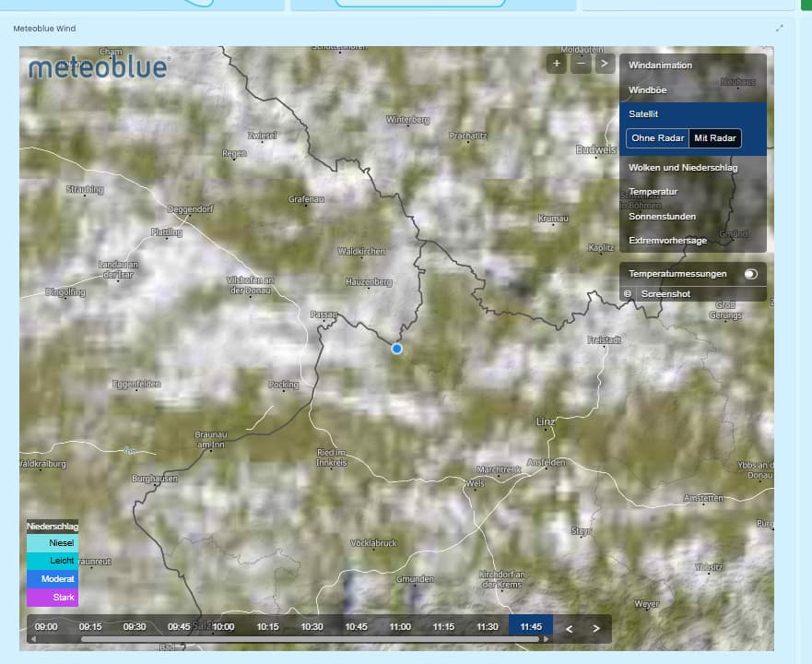This screenshot has width=812, height=664.
Task: Select the Ohne Radar option
Action: tap(657, 138)
